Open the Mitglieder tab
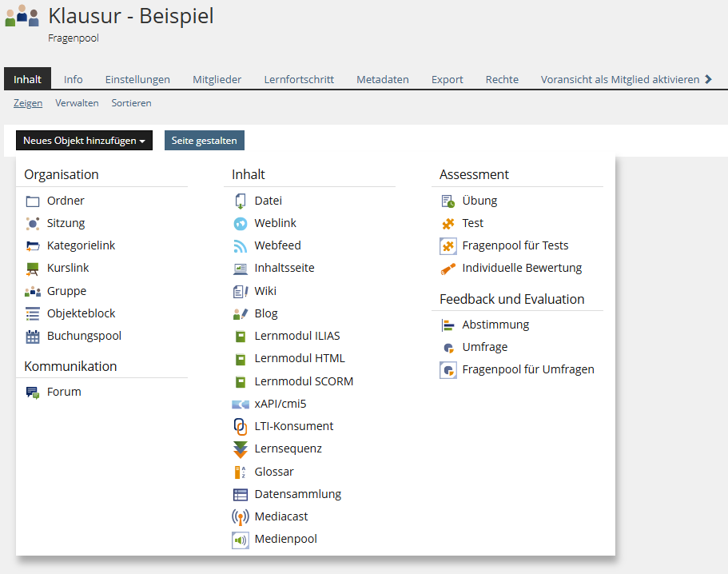Viewport: 728px width, 574px height. [217, 79]
